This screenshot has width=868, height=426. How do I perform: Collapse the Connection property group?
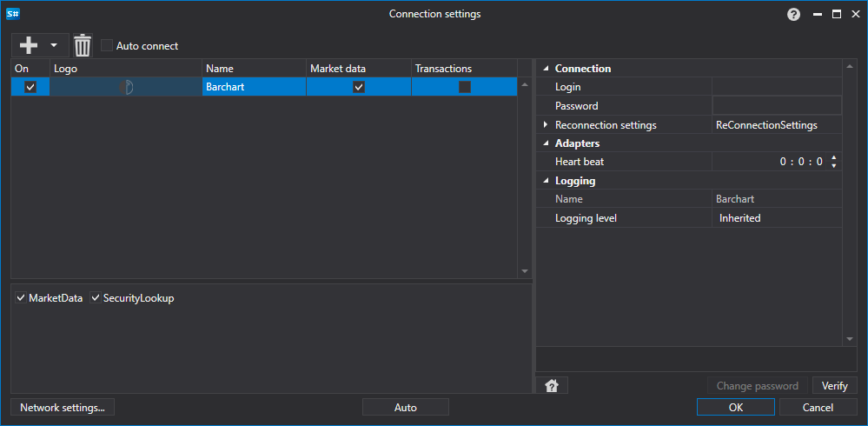(547, 69)
